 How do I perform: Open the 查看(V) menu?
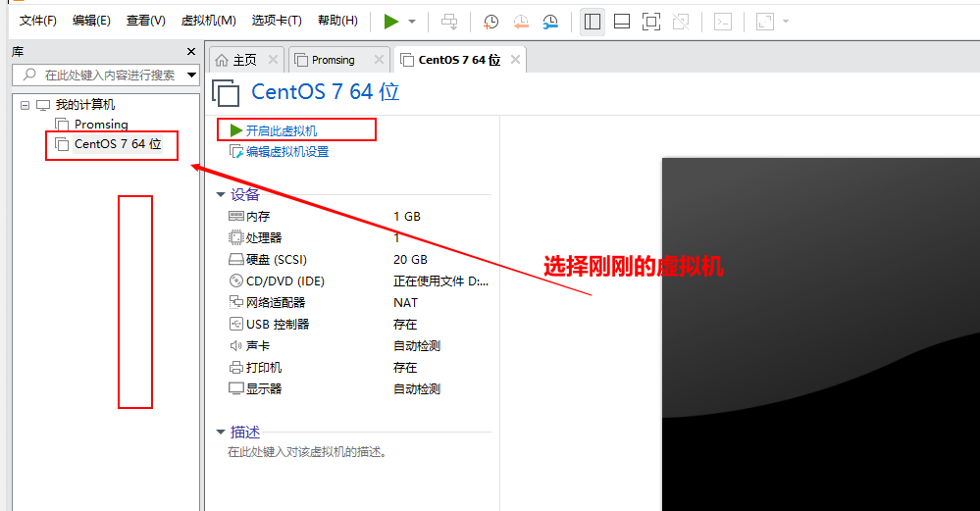coord(145,21)
